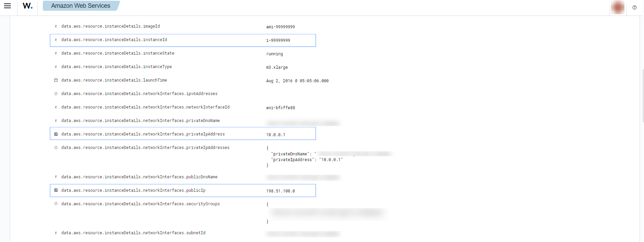
Task: Click the m3.xlarge instance type value
Action: (x=277, y=67)
